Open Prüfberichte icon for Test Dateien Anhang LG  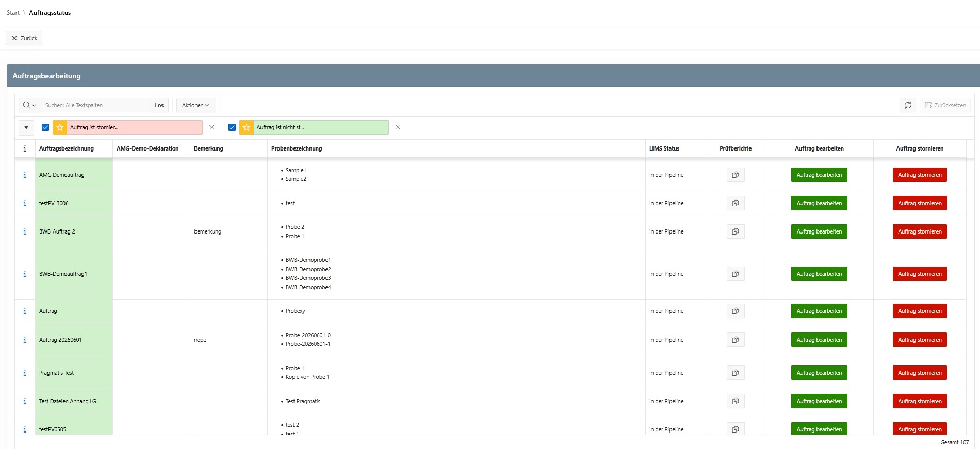(x=736, y=401)
